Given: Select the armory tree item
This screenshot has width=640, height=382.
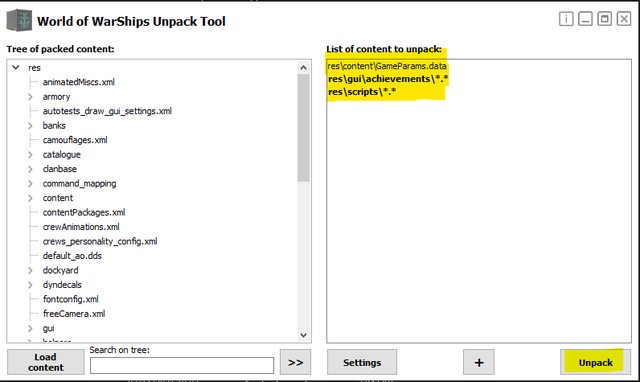Looking at the screenshot, I should pos(56,97).
